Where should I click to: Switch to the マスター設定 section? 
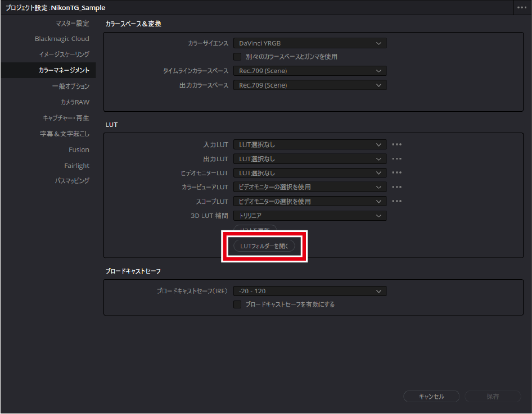tap(72, 24)
